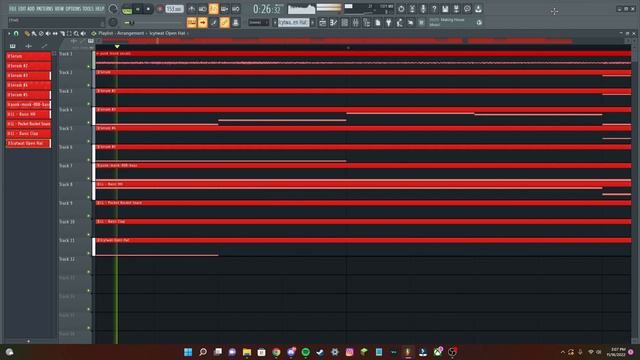The height and width of the screenshot is (360, 640).
Task: Open the snap setting dropdown in main toolbar
Action: 258,22
